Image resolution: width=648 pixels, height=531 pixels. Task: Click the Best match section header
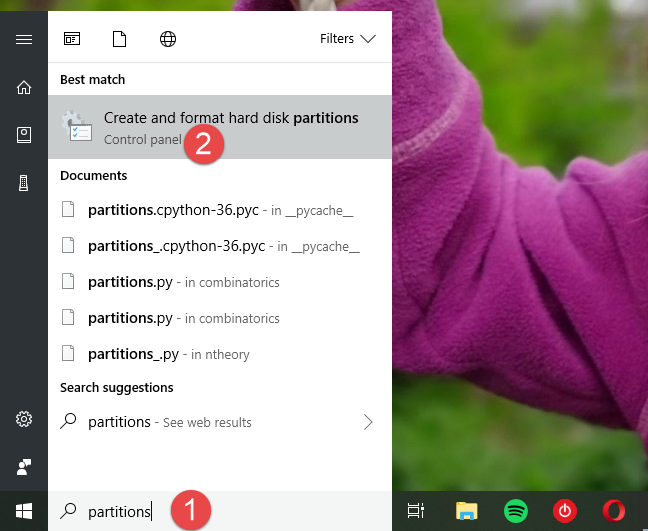(93, 79)
